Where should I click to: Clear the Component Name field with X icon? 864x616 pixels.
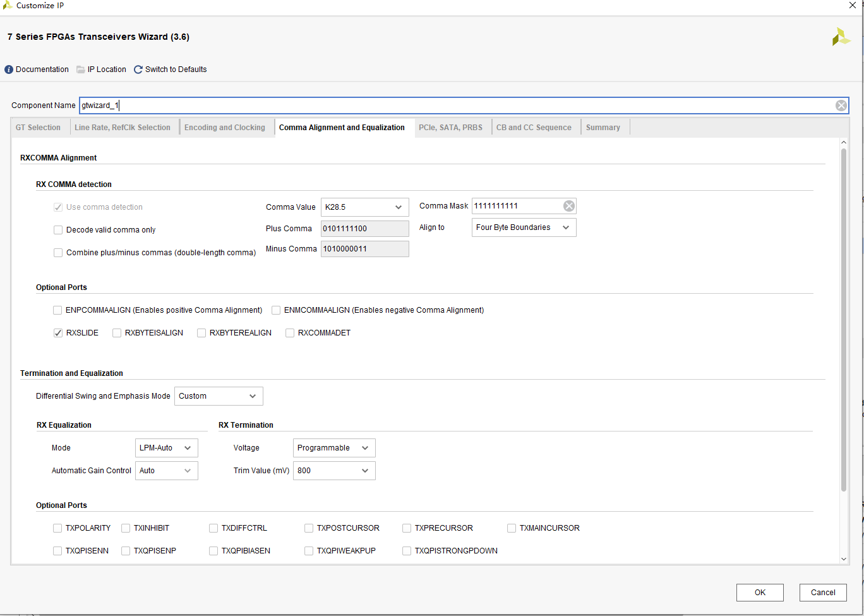pos(841,106)
